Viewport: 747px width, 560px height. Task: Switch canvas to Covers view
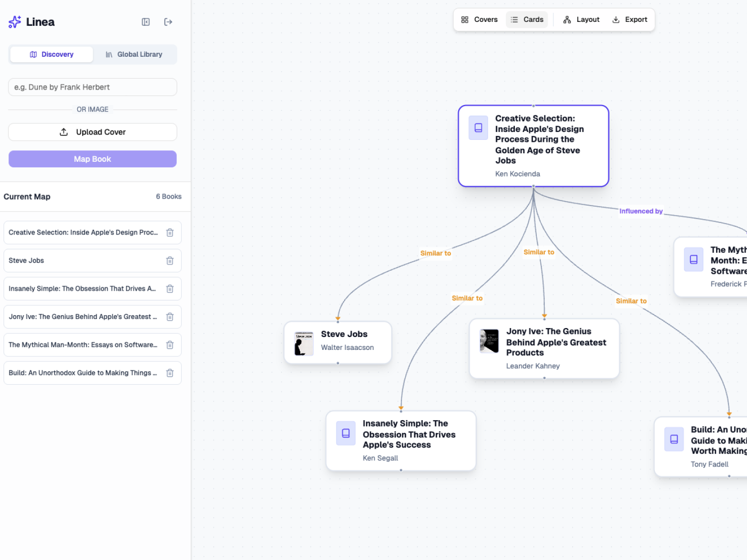[x=479, y=20]
